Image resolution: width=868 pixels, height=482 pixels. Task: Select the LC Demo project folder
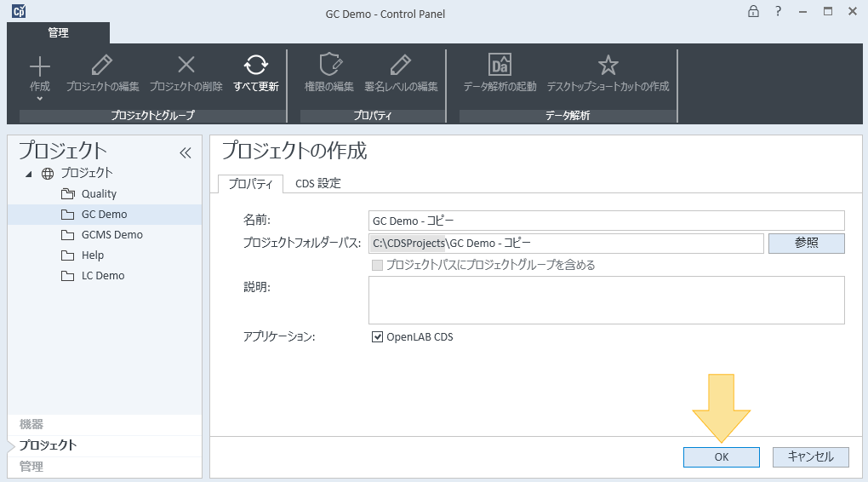[93, 276]
